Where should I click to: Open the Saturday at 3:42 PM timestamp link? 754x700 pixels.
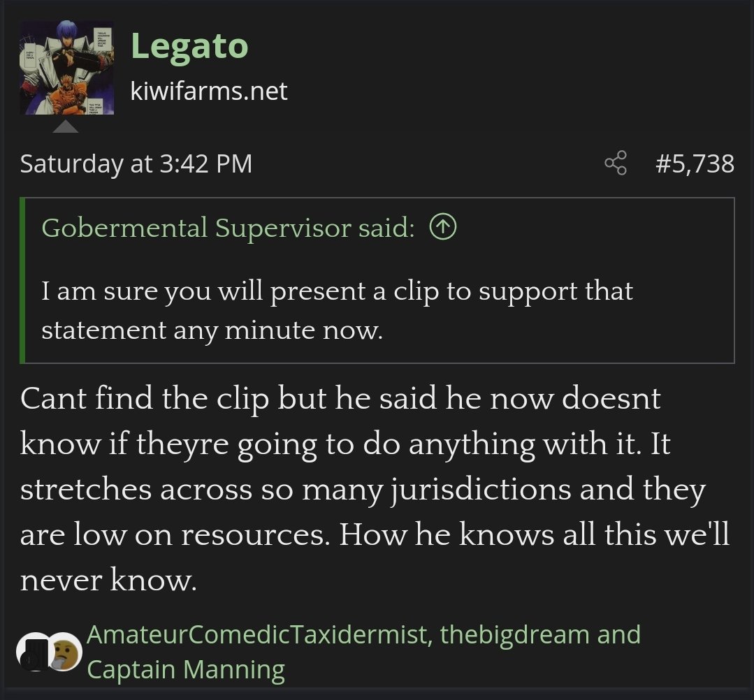coord(136,163)
